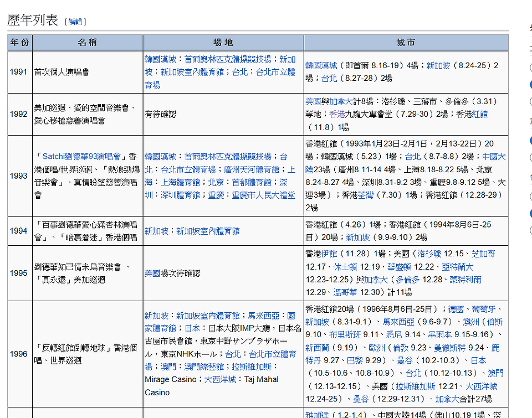
Task: Open 新加坡室內體育館 link in the 1991 venue cell
Action: click(x=192, y=72)
